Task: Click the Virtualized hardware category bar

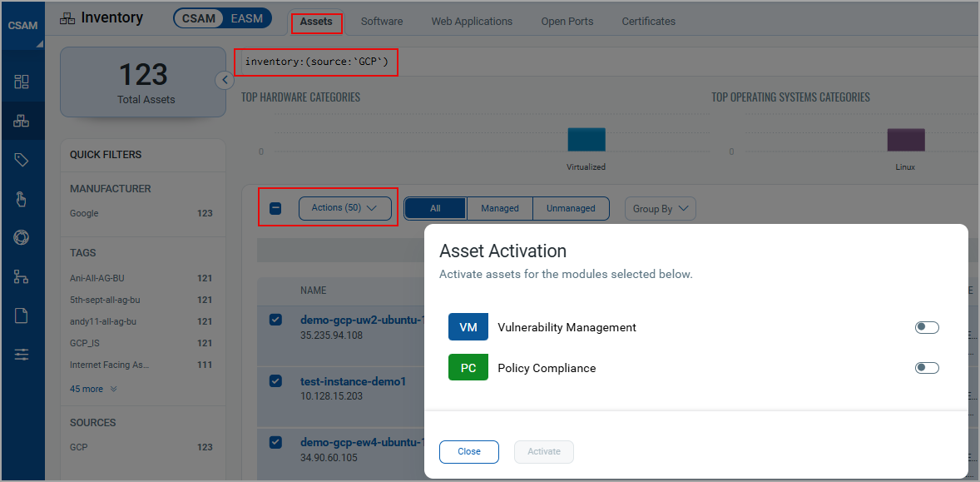Action: coord(587,139)
